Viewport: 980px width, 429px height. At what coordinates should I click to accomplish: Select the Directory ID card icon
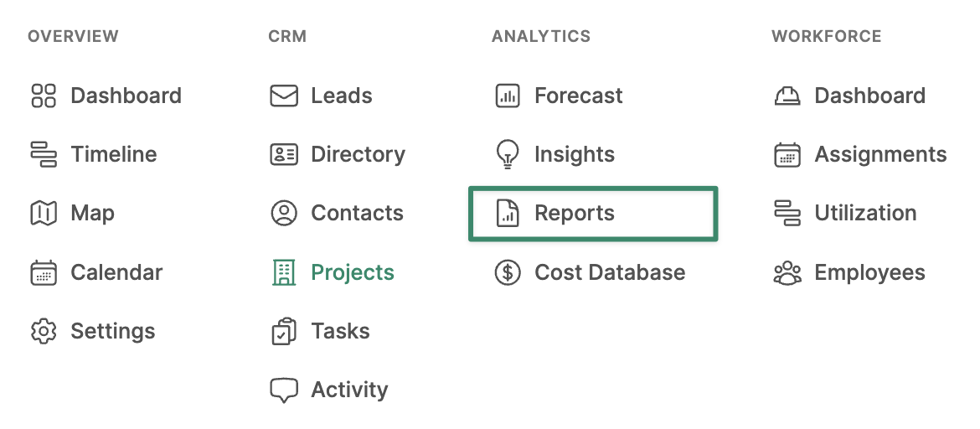point(284,154)
